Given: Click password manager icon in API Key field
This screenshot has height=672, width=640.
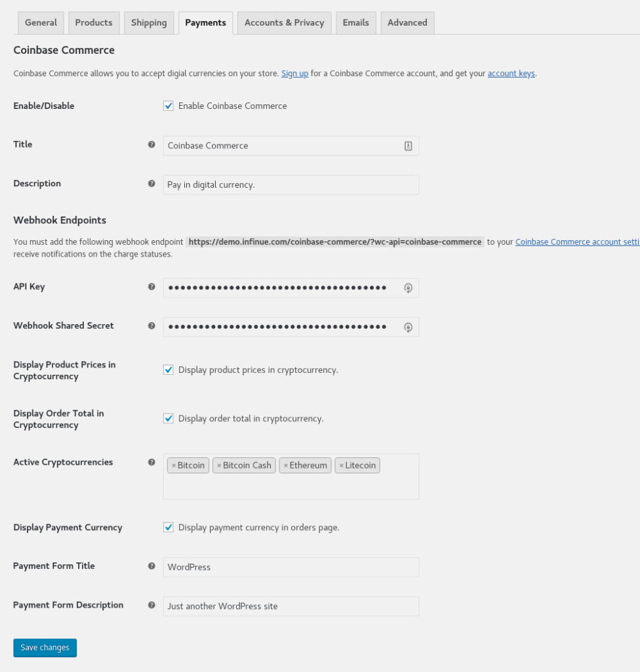Looking at the screenshot, I should [408, 288].
